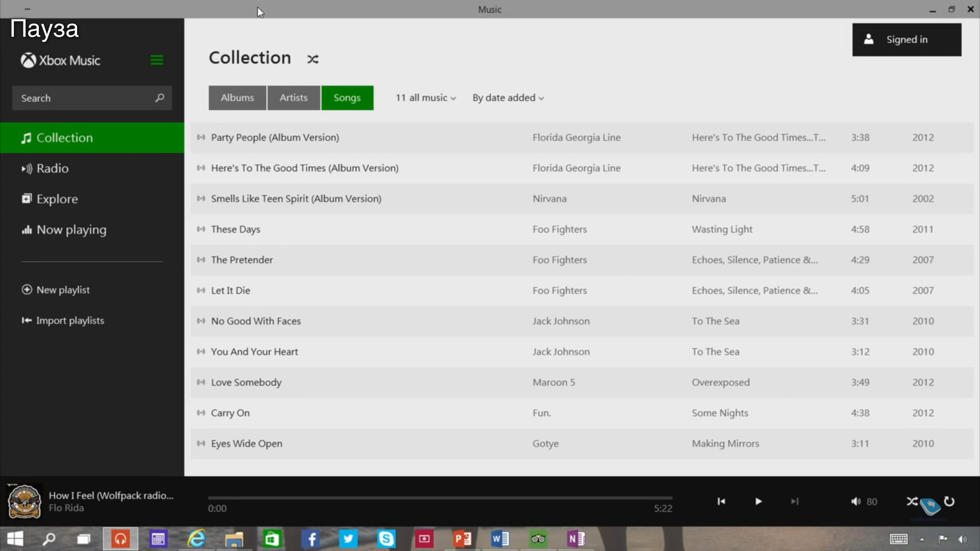Screen dimensions: 980x551
Task: Click streaming icon beside Love Somebody
Action: [201, 382]
